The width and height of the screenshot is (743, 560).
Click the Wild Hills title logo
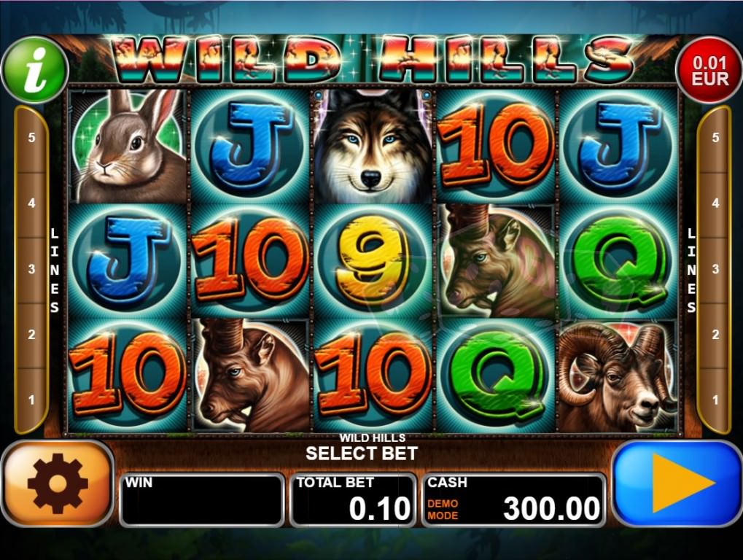(x=373, y=59)
